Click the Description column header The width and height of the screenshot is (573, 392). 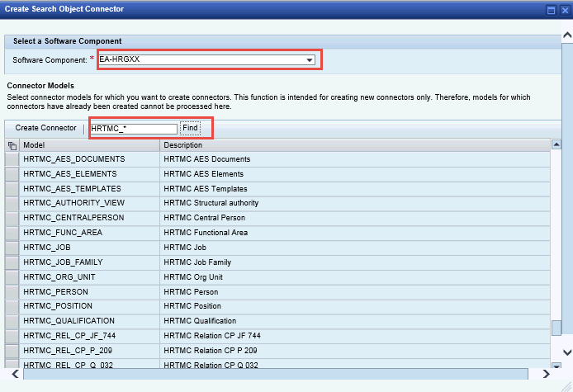[355, 145]
